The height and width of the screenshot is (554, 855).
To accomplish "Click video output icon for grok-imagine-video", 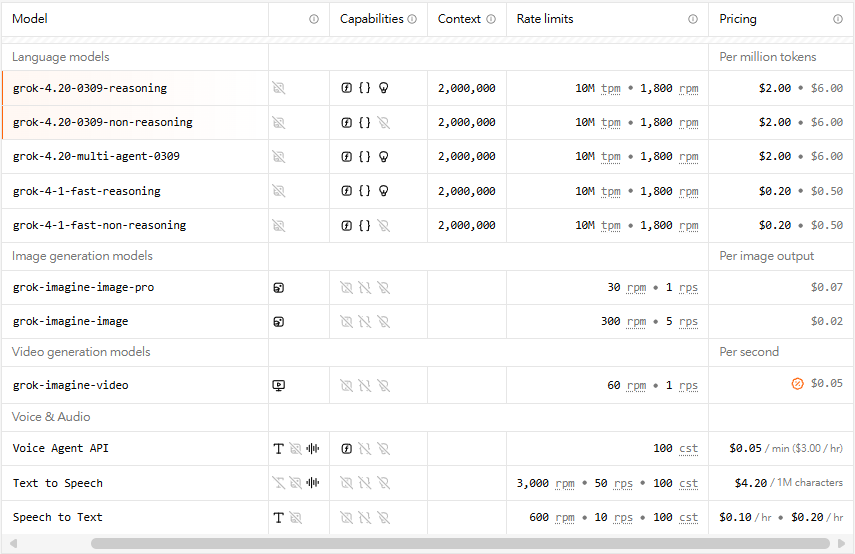I will pyautogui.click(x=279, y=385).
